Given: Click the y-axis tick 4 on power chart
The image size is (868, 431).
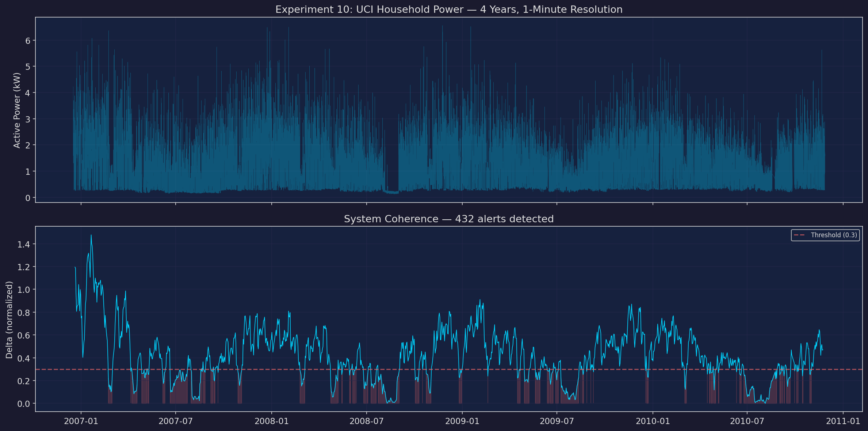Looking at the screenshot, I should tap(28, 93).
